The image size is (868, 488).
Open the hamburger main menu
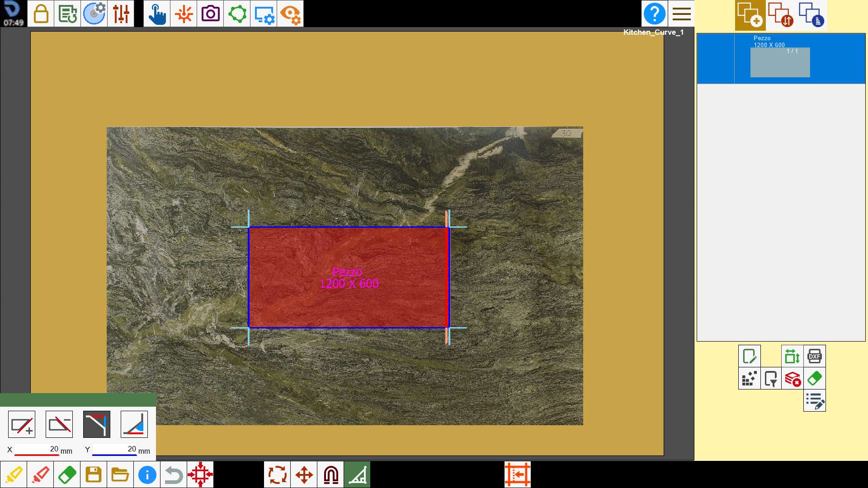click(681, 14)
